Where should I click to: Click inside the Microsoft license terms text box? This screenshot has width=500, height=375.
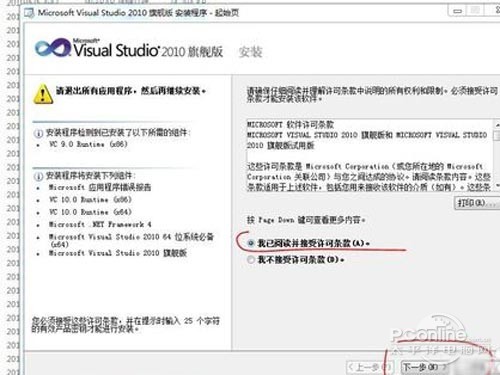pos(369,155)
